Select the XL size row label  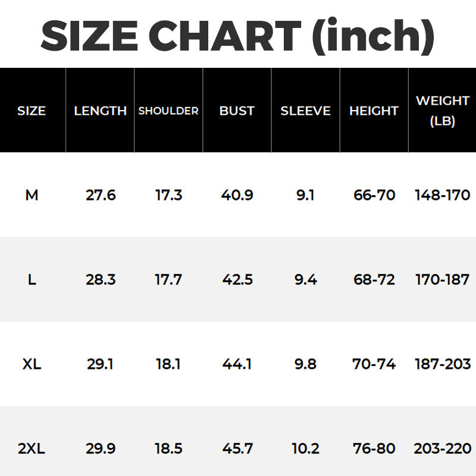click(x=32, y=364)
